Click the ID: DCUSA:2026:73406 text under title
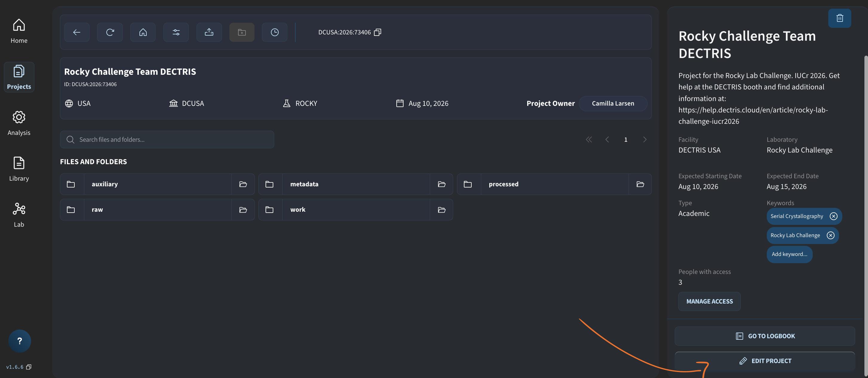Screen dimensions: 868x378 point(90,84)
